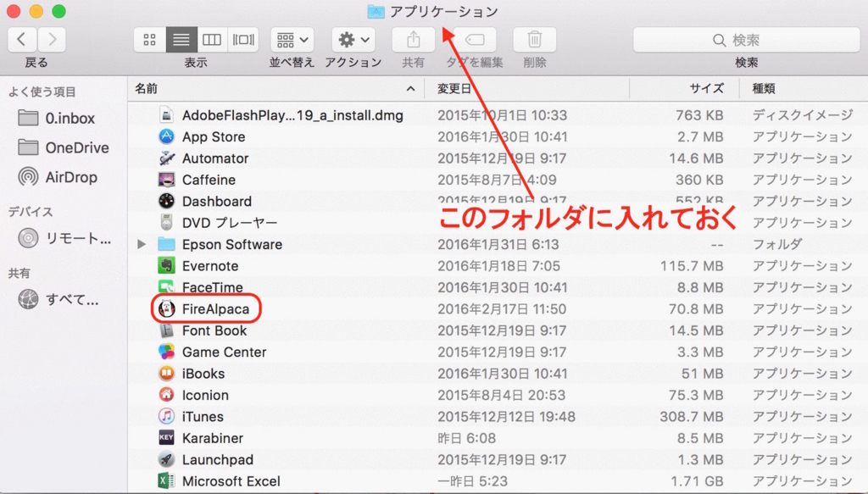Click the Game Center file name
The height and width of the screenshot is (494, 868).
click(x=224, y=352)
